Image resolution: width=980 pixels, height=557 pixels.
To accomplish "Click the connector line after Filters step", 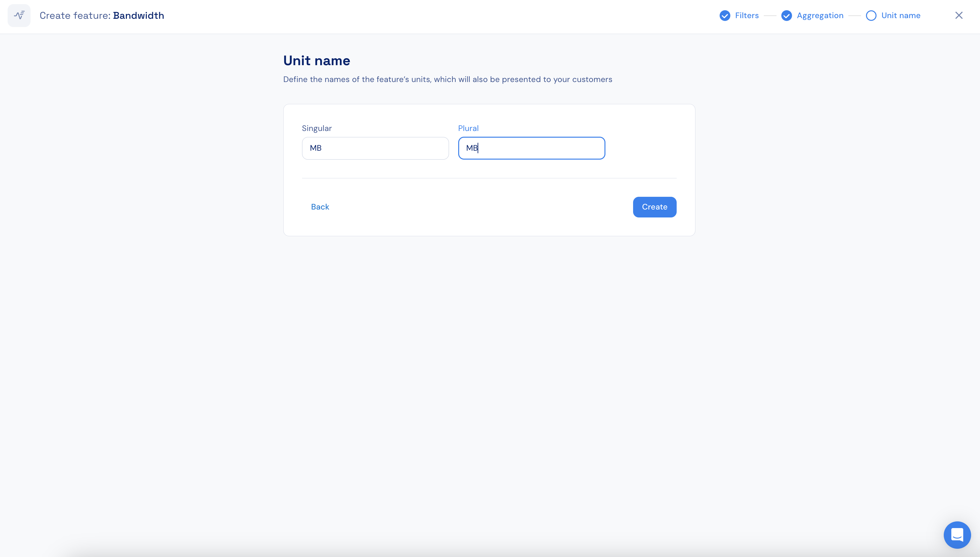I will 770,16.
